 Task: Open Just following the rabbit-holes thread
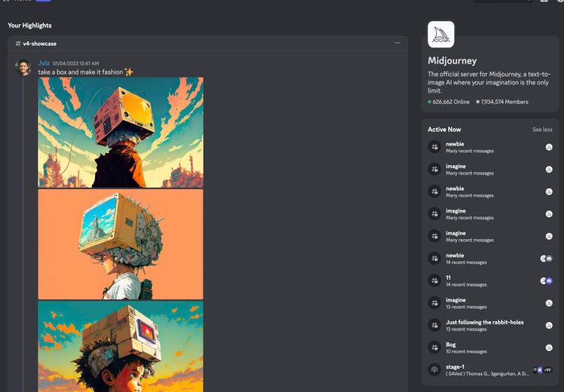click(x=490, y=325)
